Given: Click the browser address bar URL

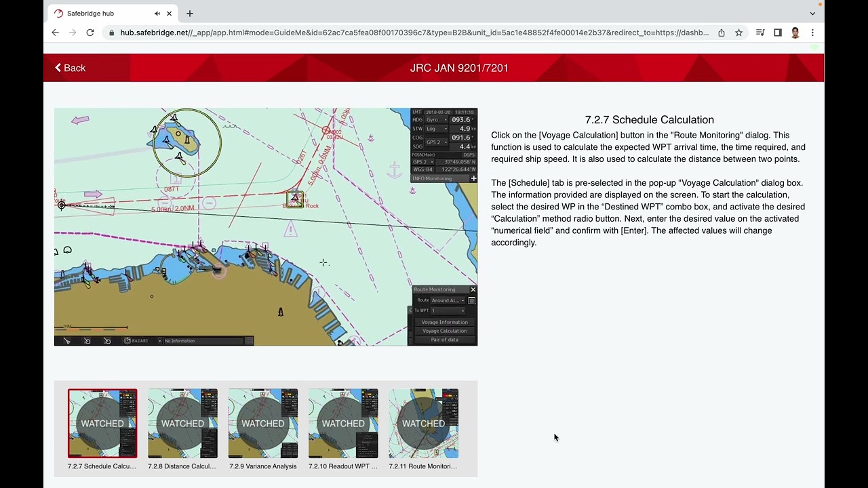Looking at the screenshot, I should [414, 33].
